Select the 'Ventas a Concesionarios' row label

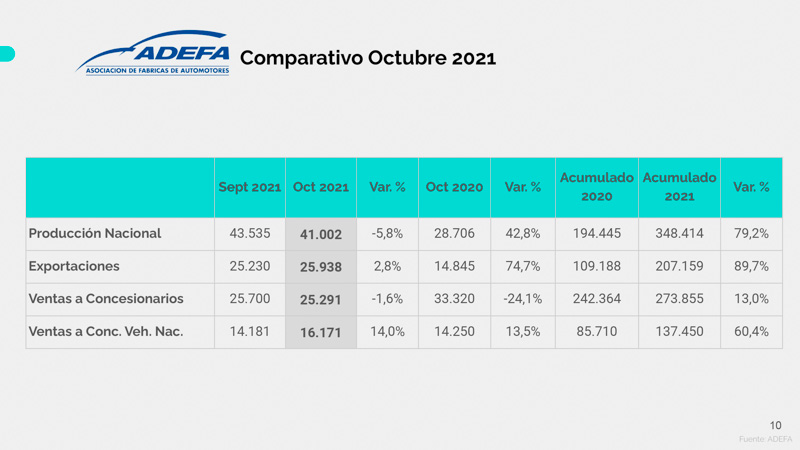[x=106, y=298]
